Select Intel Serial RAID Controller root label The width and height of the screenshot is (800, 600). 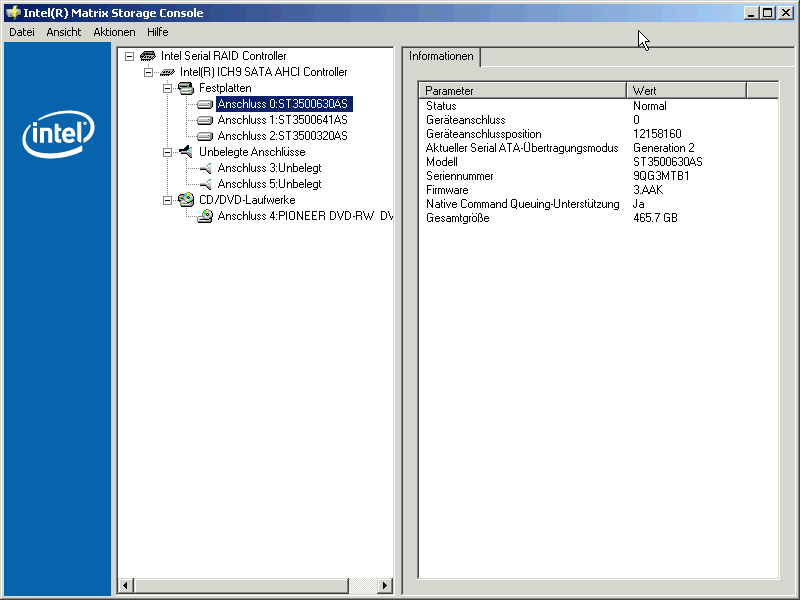(x=223, y=56)
